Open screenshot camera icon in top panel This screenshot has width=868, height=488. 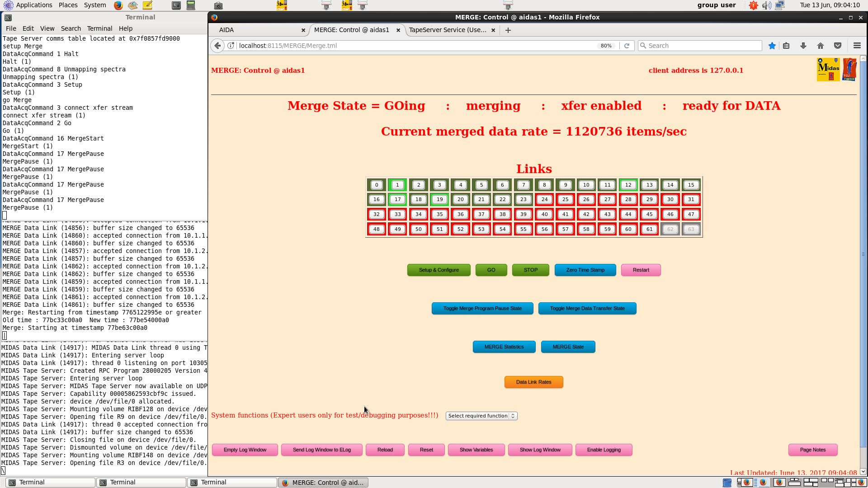tap(218, 5)
